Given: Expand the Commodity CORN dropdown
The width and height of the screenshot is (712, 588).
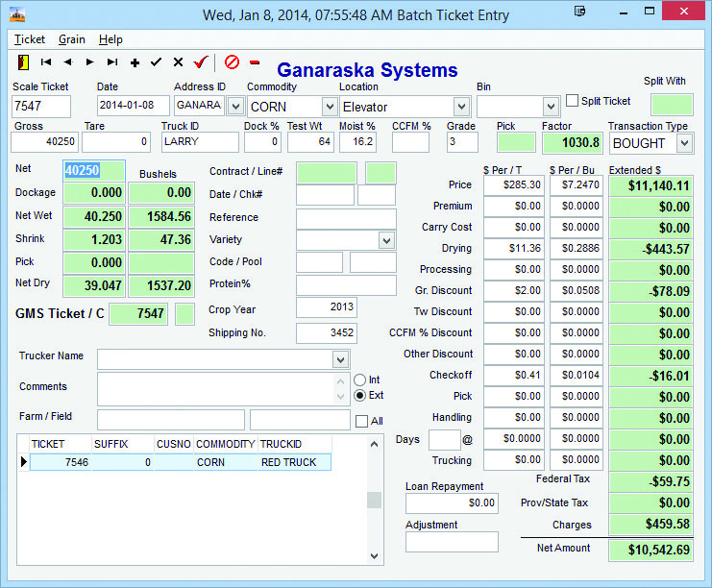Looking at the screenshot, I should (x=330, y=108).
